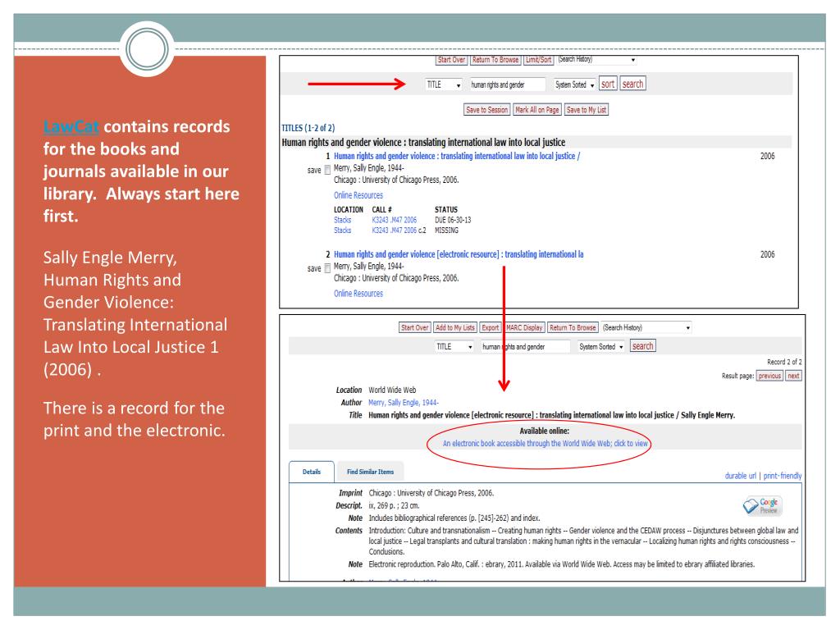This screenshot has height=630, width=840.
Task: Expand Search History dropdown in upper window
Action: 597,59
